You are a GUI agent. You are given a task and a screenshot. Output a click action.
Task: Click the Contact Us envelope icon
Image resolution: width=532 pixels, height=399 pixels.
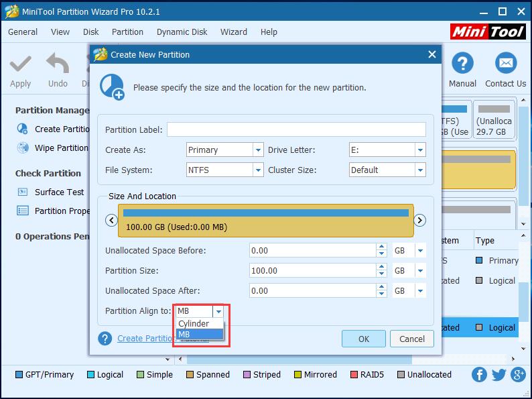[x=506, y=63]
